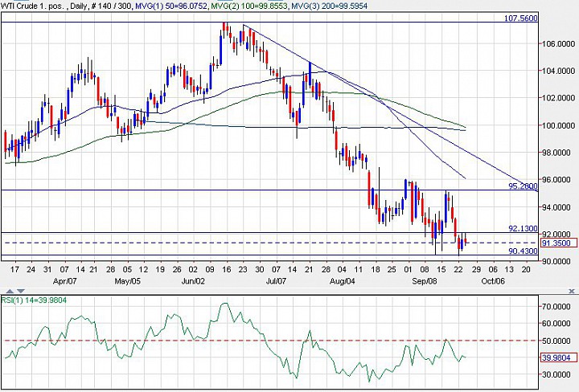Click the Daily timeframe label

click(79, 6)
